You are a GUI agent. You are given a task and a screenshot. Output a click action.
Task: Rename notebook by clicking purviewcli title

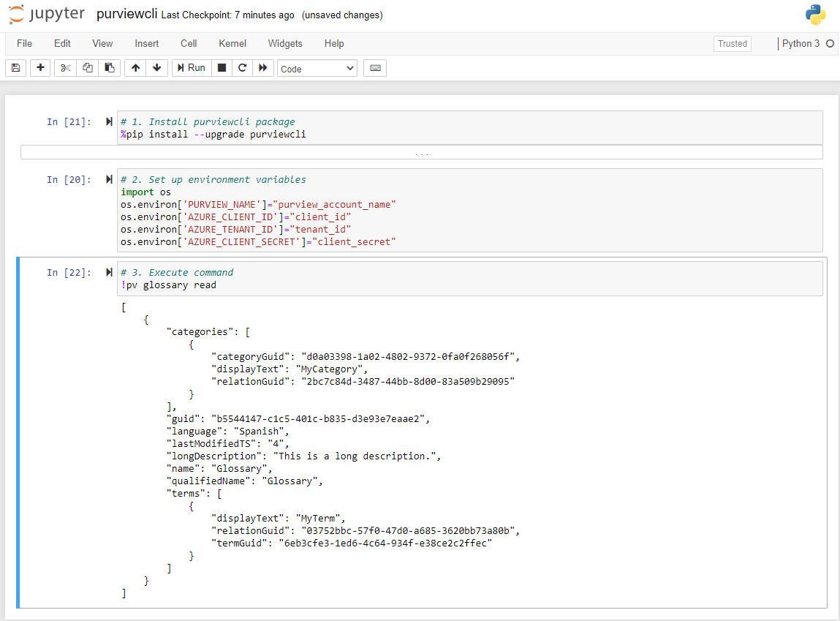127,14
